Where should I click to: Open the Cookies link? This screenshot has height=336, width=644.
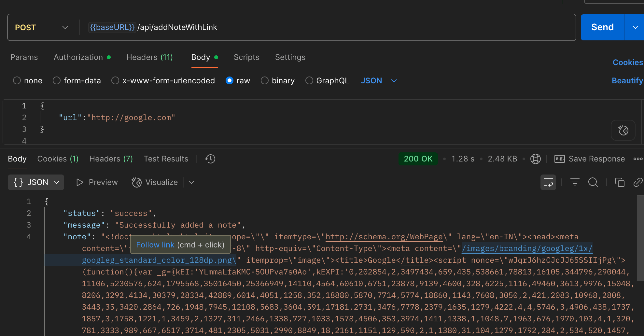coord(628,62)
